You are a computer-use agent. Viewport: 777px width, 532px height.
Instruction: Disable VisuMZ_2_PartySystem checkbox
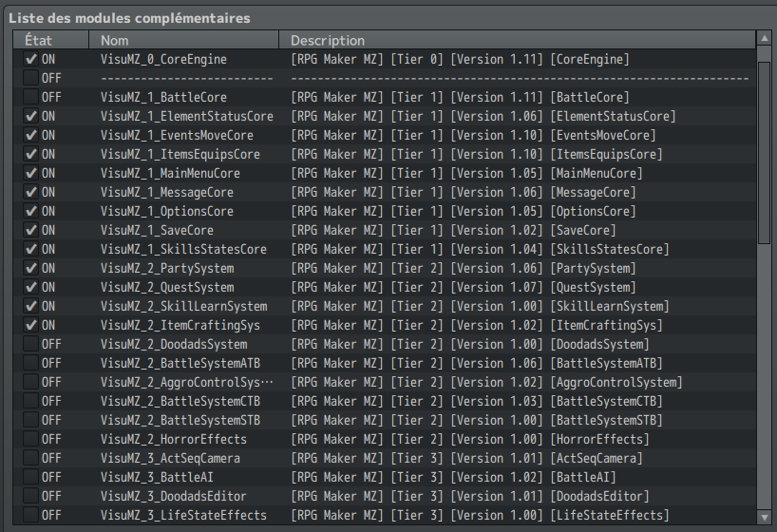[31, 268]
